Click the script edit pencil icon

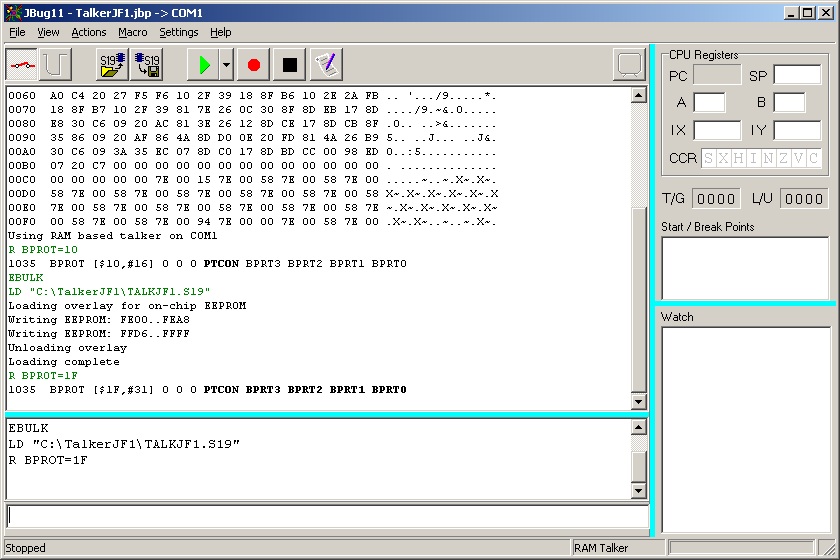point(326,65)
